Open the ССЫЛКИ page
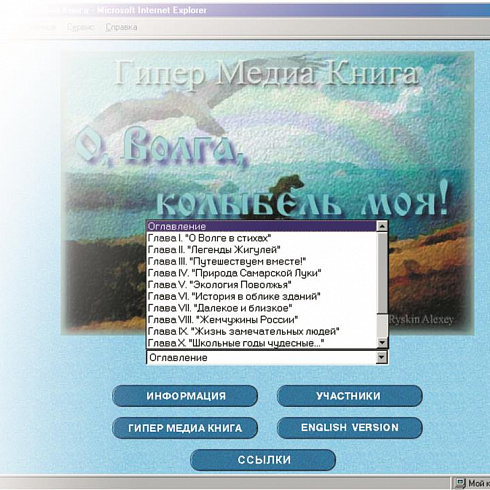The image size is (490, 490). pyautogui.click(x=263, y=460)
